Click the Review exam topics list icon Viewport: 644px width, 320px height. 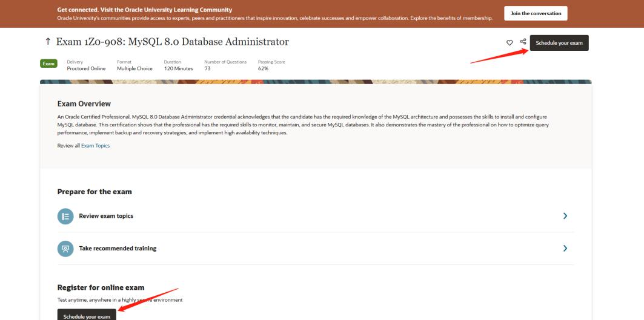65,216
